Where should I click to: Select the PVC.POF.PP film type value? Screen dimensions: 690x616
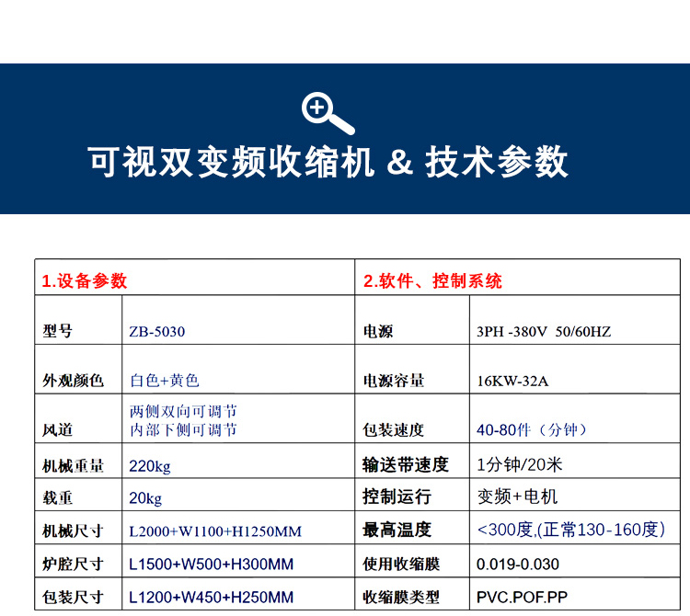522,596
